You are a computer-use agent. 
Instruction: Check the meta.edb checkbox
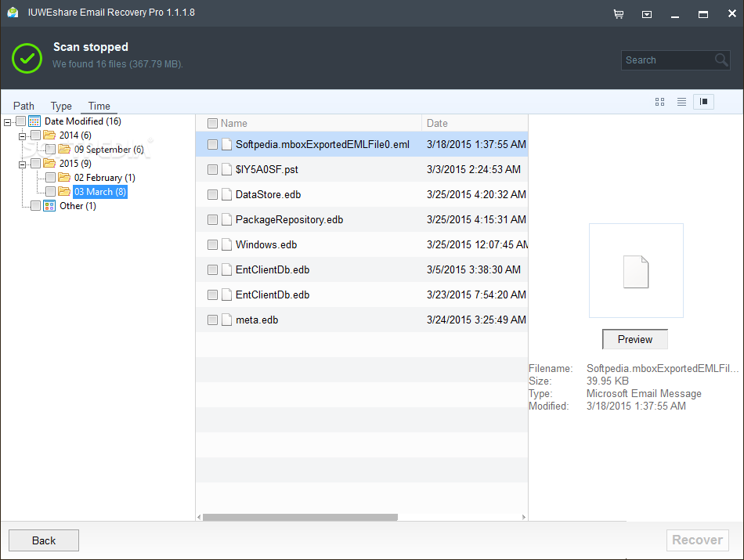(212, 320)
